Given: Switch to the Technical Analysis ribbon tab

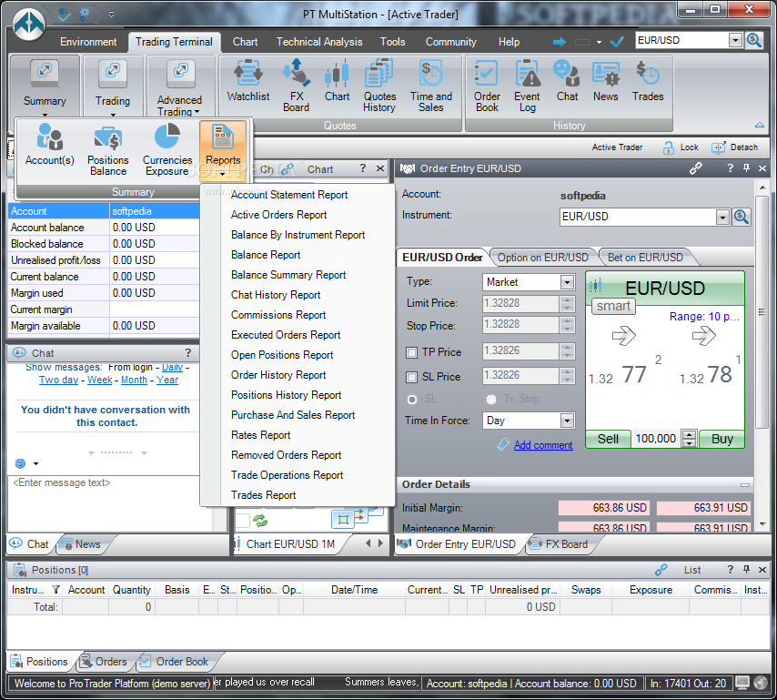Looking at the screenshot, I should (319, 42).
